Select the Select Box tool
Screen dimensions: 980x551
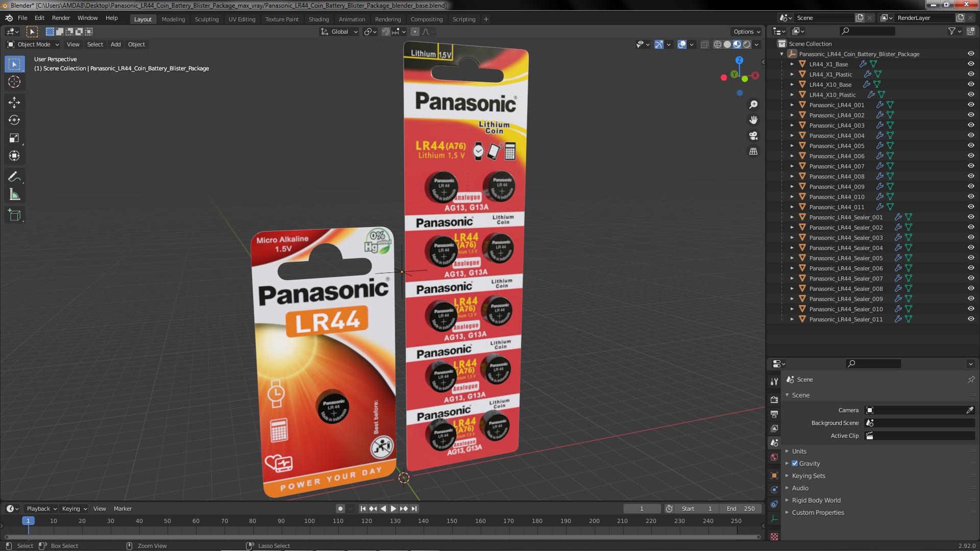[14, 64]
